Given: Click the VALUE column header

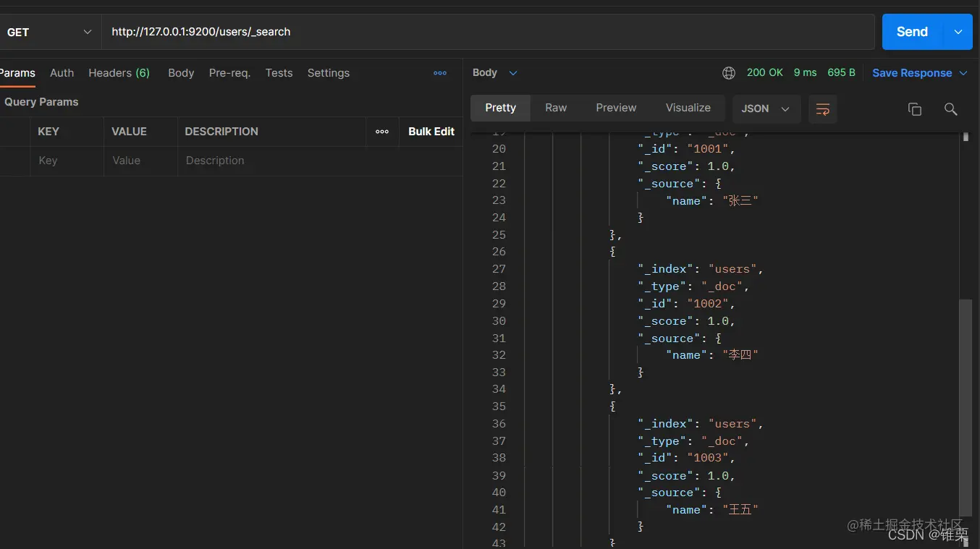Looking at the screenshot, I should coord(129,132).
